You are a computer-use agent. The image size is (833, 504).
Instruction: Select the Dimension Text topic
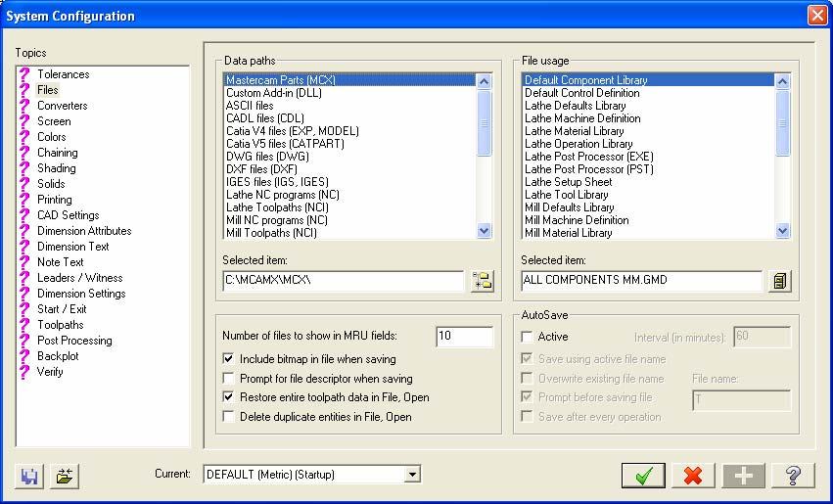[72, 247]
